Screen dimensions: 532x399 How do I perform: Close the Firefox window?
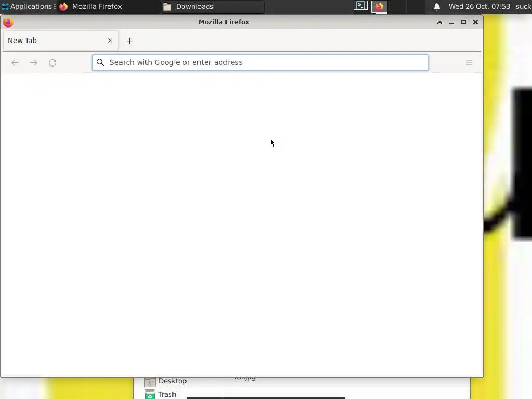[x=475, y=22]
